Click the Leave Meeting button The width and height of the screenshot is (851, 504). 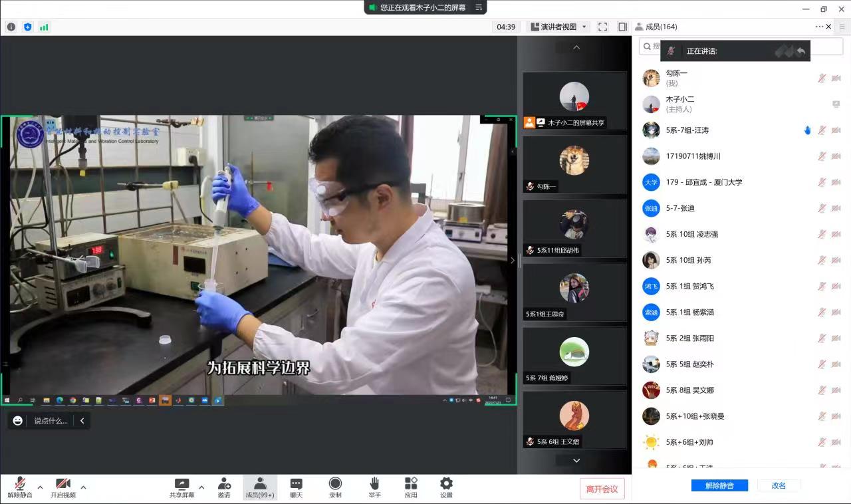point(602,489)
